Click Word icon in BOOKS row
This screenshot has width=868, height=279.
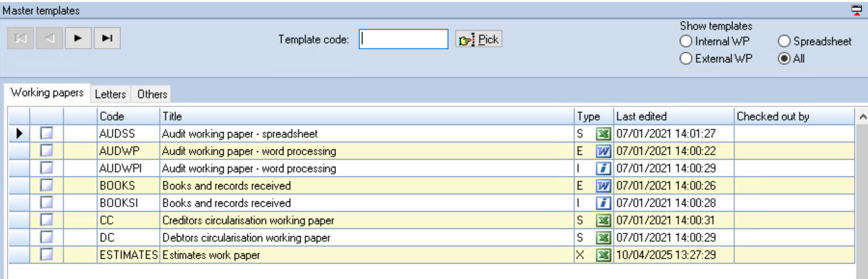(603, 186)
